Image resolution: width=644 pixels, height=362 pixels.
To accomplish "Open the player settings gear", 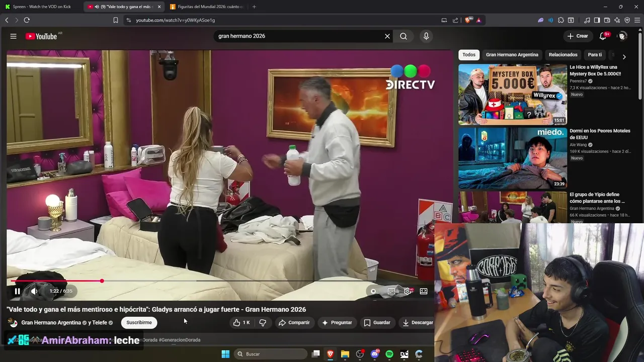I will 408,291.
